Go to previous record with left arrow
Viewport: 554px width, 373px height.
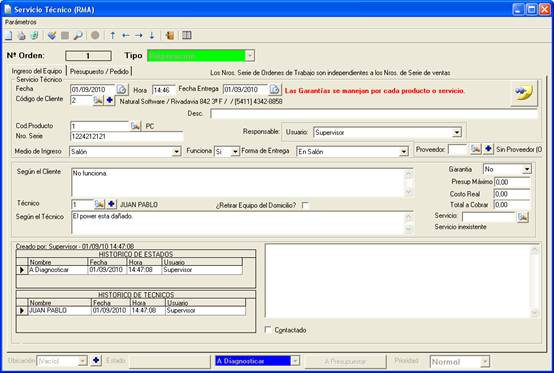coord(125,35)
